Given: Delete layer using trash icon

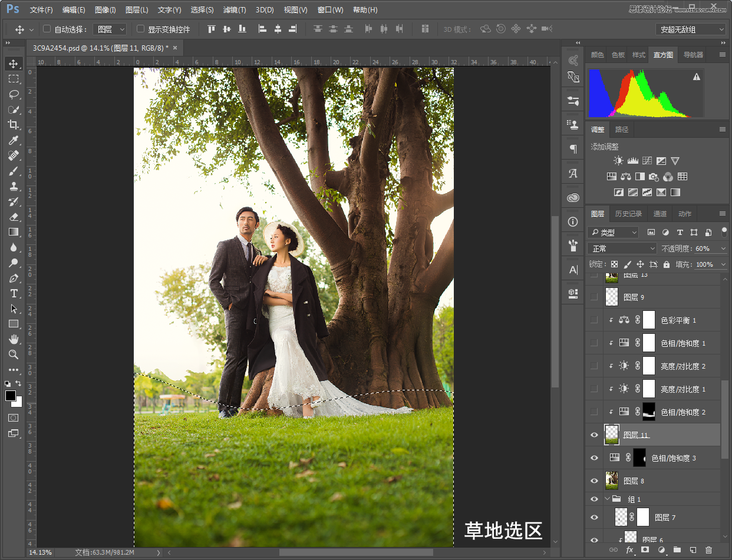Looking at the screenshot, I should [x=709, y=550].
